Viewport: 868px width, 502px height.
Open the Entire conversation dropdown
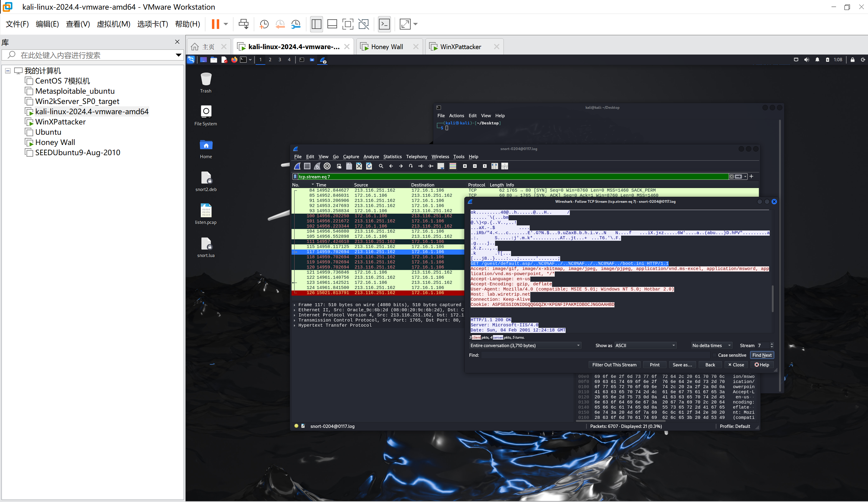point(525,345)
